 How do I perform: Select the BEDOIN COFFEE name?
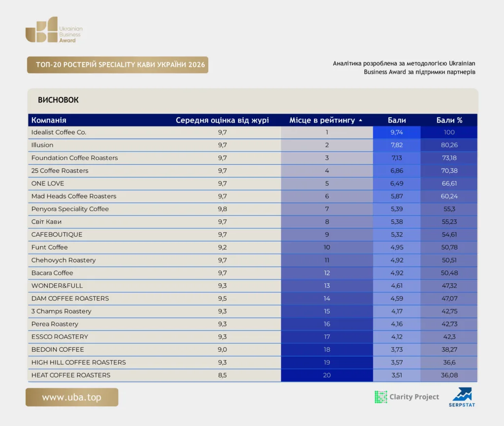(58, 350)
